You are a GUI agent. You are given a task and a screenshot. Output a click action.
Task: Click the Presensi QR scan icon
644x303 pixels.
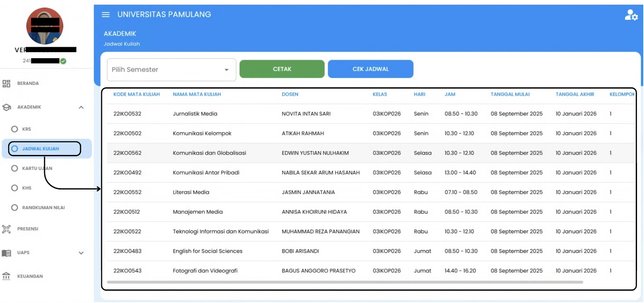[6, 229]
